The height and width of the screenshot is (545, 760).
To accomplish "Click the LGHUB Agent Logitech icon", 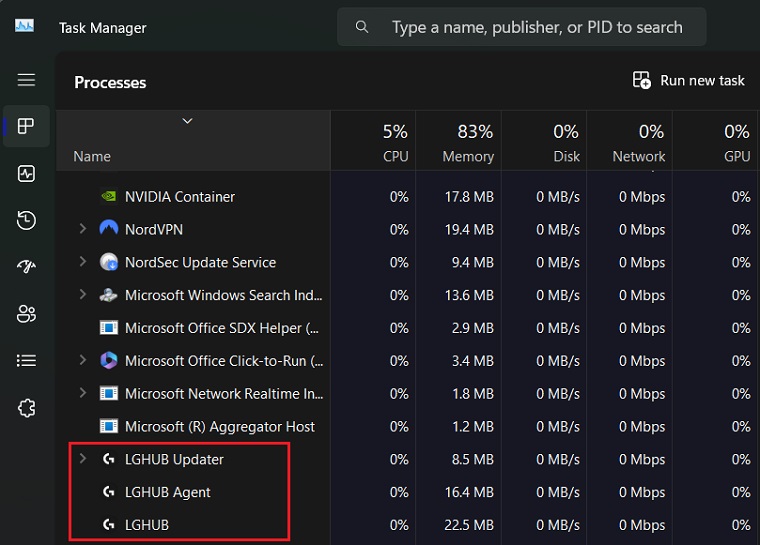I will pyautogui.click(x=109, y=492).
